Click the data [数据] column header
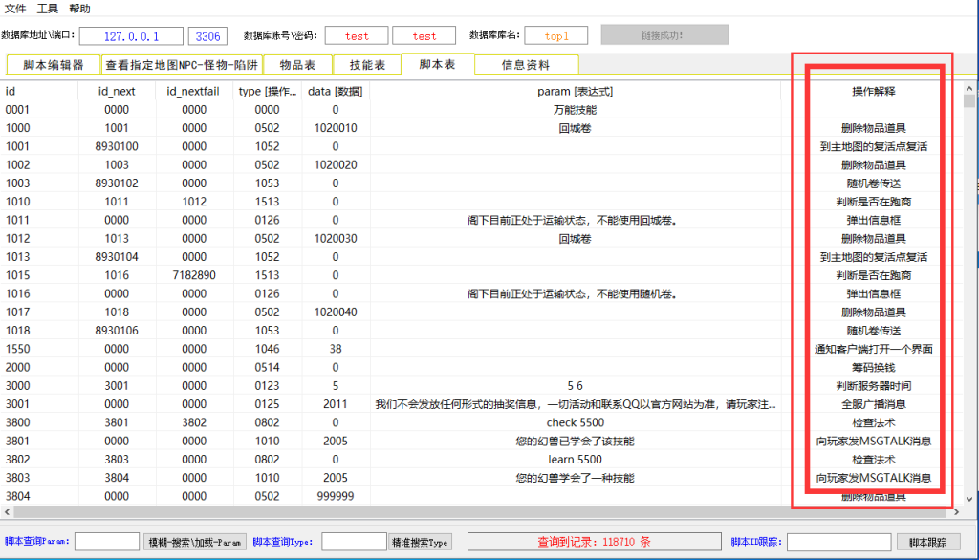 coord(336,91)
